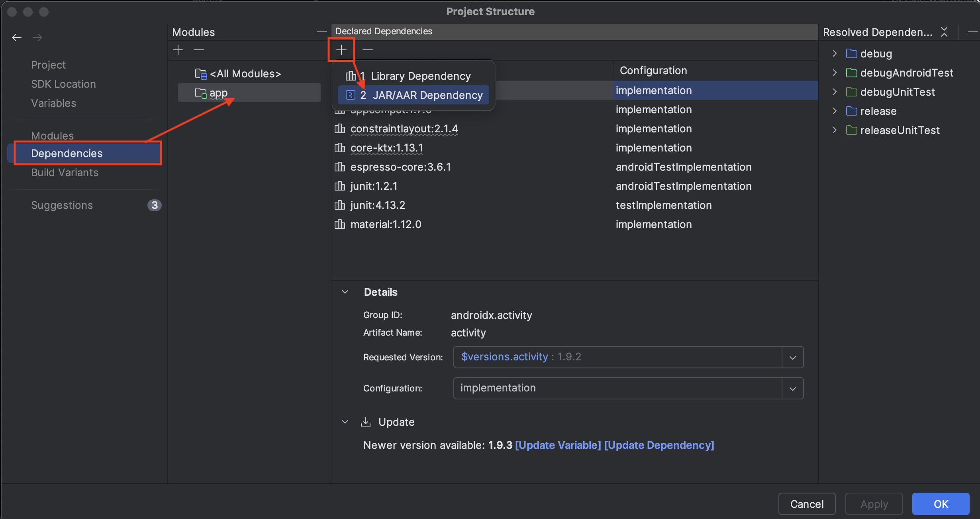The image size is (980, 519).
Task: Confirm changes with the OK button
Action: click(x=941, y=503)
